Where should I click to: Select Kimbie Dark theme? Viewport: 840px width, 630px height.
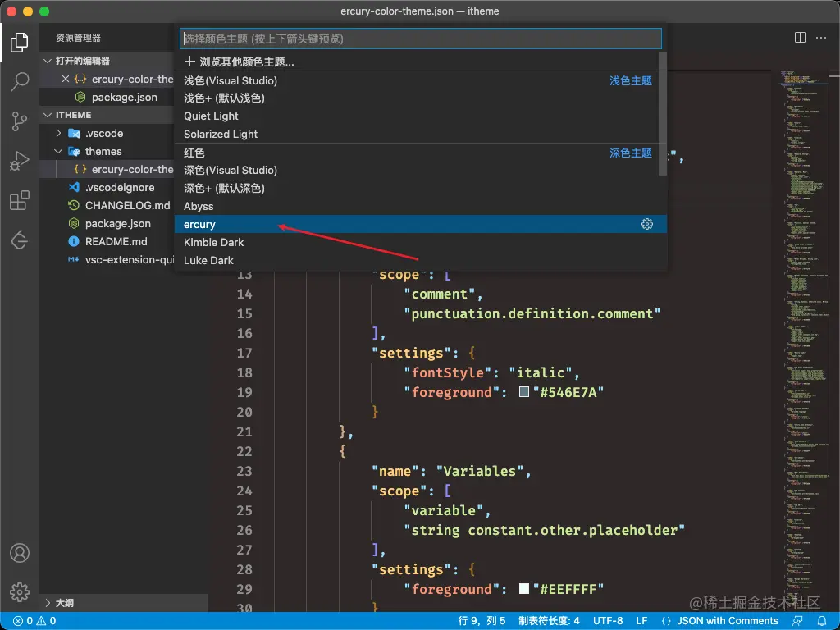click(x=421, y=242)
